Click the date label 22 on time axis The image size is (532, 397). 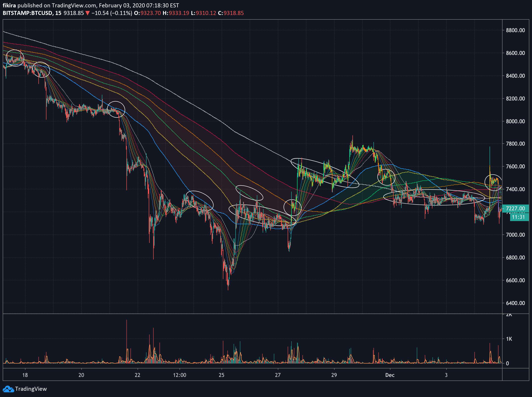coord(138,375)
